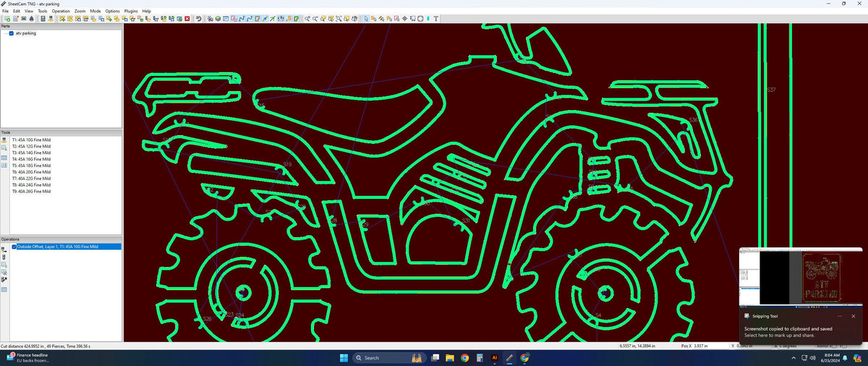Click the 3D cube view toolbar icon

(218, 19)
